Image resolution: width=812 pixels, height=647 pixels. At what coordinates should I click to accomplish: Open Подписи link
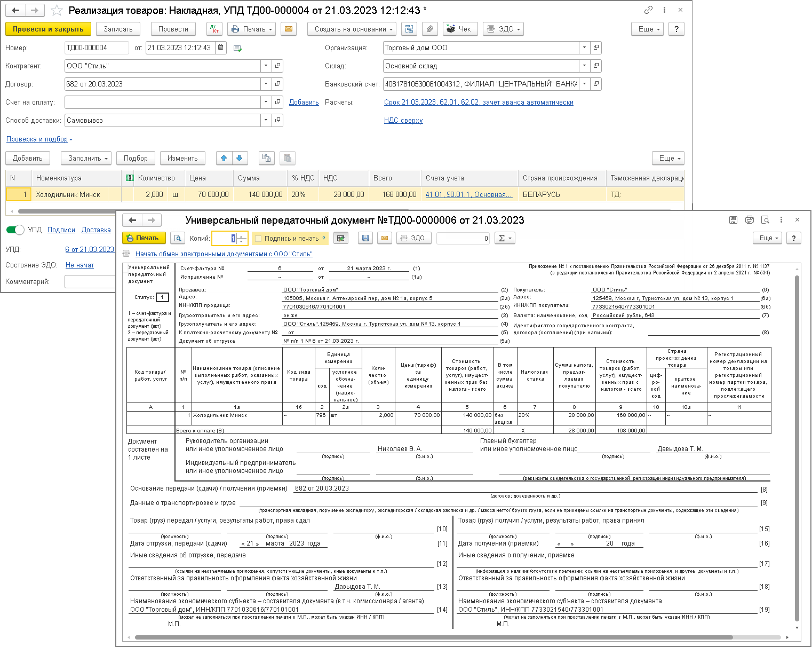click(61, 230)
